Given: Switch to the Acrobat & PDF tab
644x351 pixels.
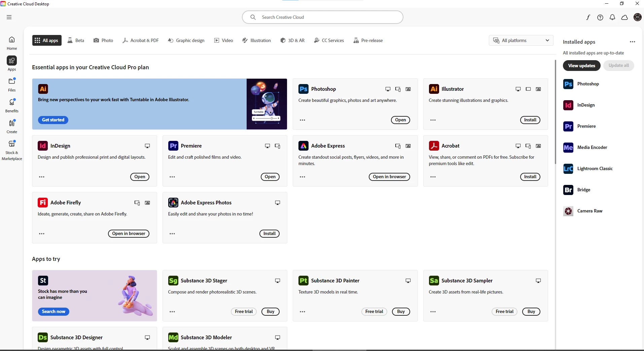Looking at the screenshot, I should pos(141,40).
